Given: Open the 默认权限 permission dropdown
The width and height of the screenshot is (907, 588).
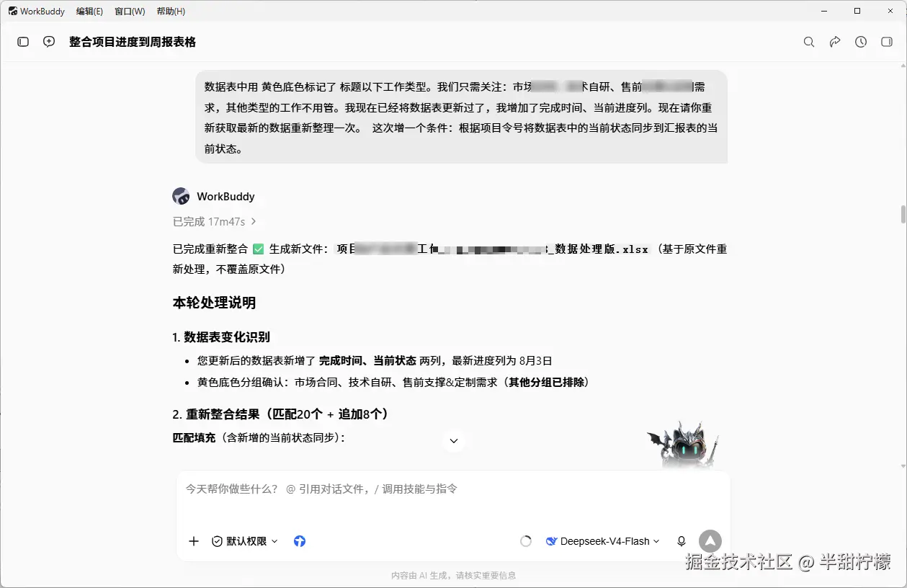Looking at the screenshot, I should point(245,541).
